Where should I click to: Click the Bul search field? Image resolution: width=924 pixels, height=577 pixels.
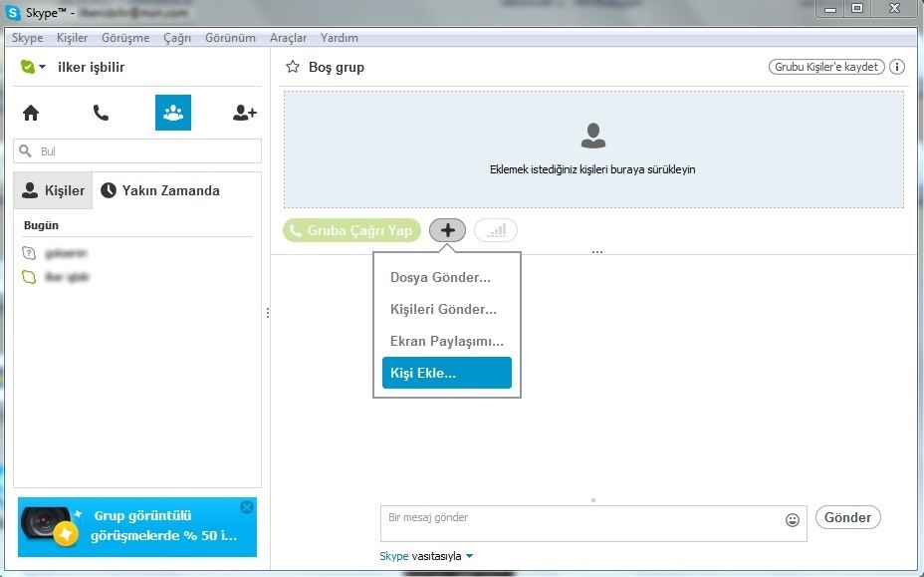point(137,151)
